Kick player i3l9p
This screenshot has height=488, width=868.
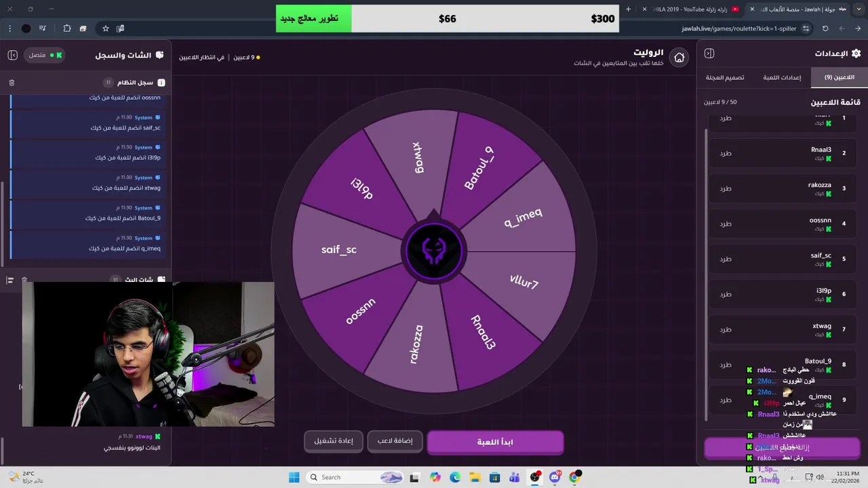tap(726, 294)
